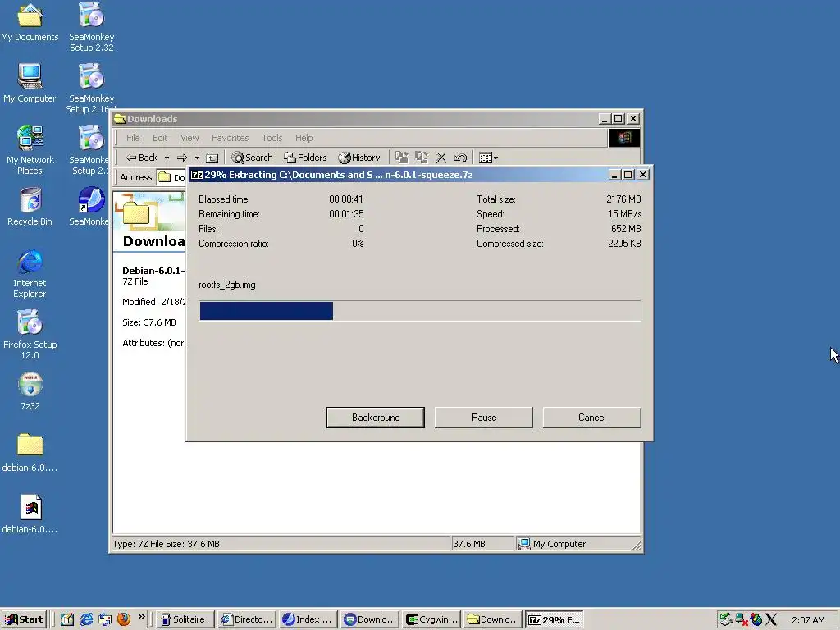Expand the Quick Launch overflow chevron
840x630 pixels.
point(141,617)
